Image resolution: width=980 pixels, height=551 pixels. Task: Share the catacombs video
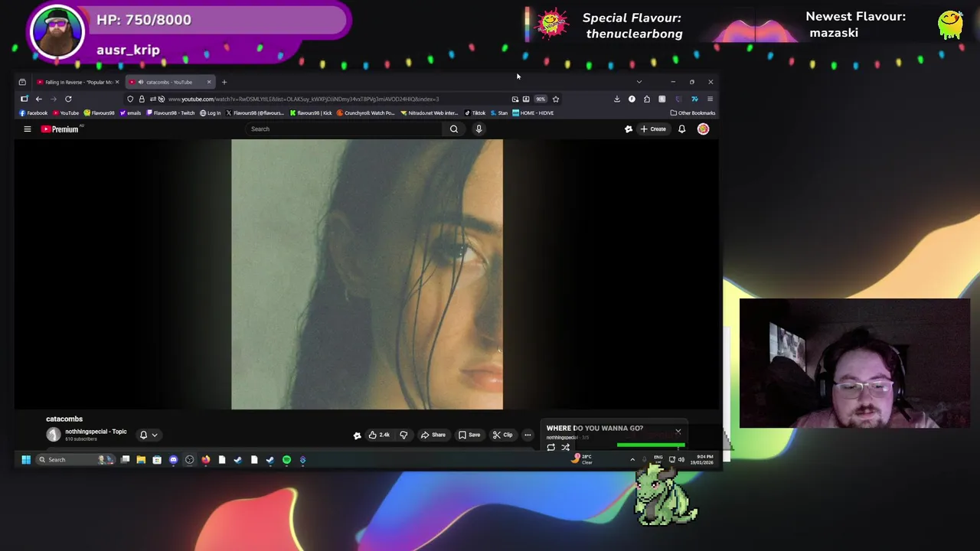(433, 435)
